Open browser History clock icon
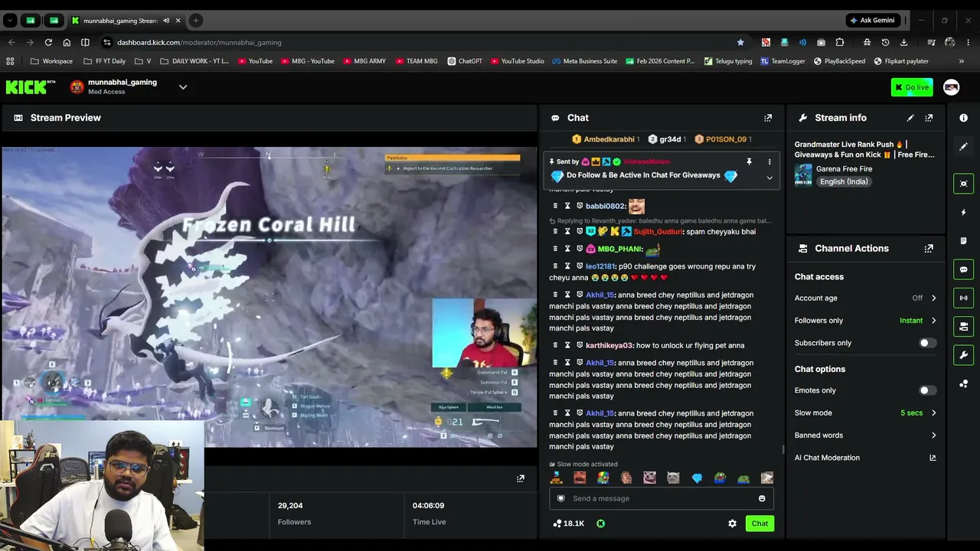 point(885,42)
